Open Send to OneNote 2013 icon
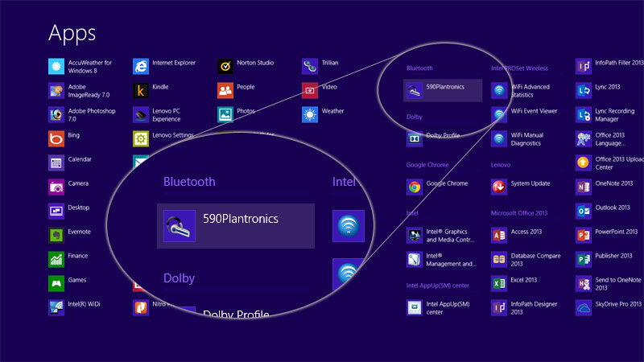The image size is (644, 362). (x=584, y=284)
